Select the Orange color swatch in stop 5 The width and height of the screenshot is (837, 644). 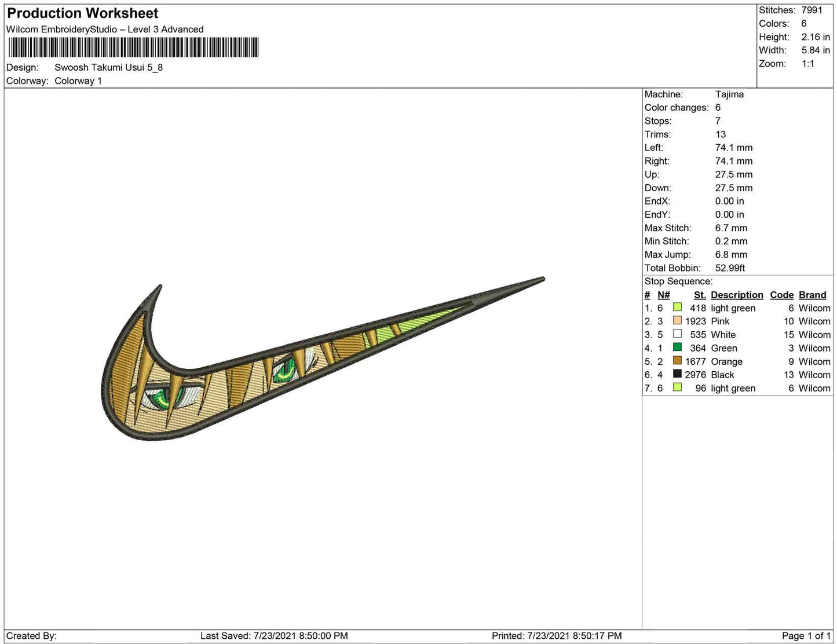coord(677,361)
